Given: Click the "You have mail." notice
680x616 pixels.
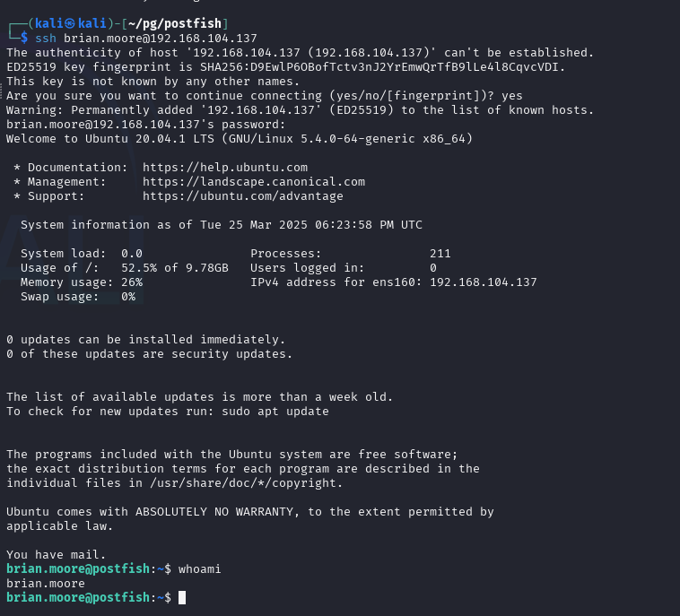Looking at the screenshot, I should click(x=56, y=554).
